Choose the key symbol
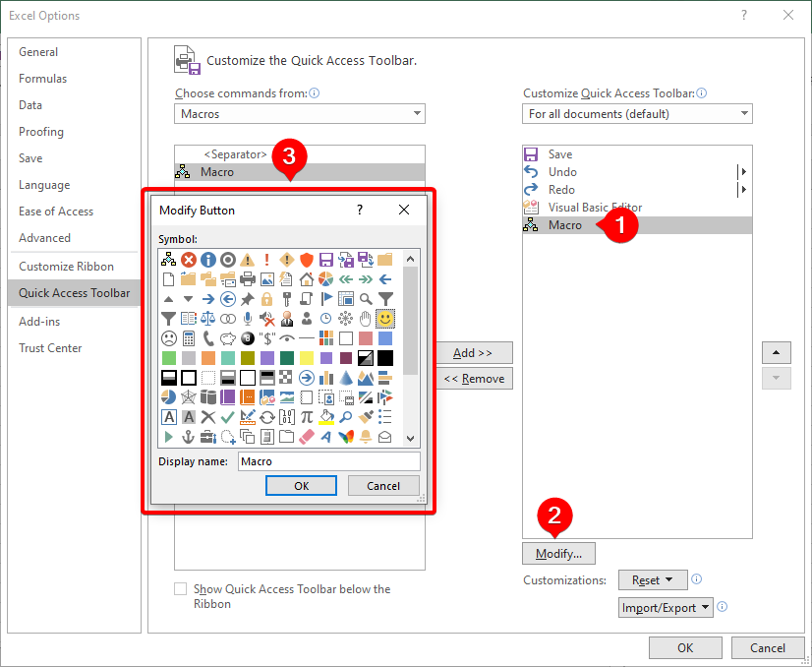 (287, 298)
